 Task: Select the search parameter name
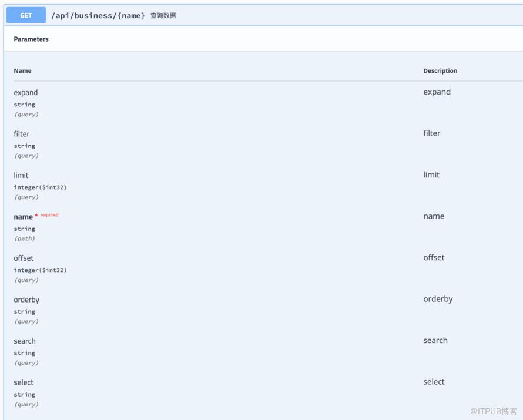[x=25, y=341]
